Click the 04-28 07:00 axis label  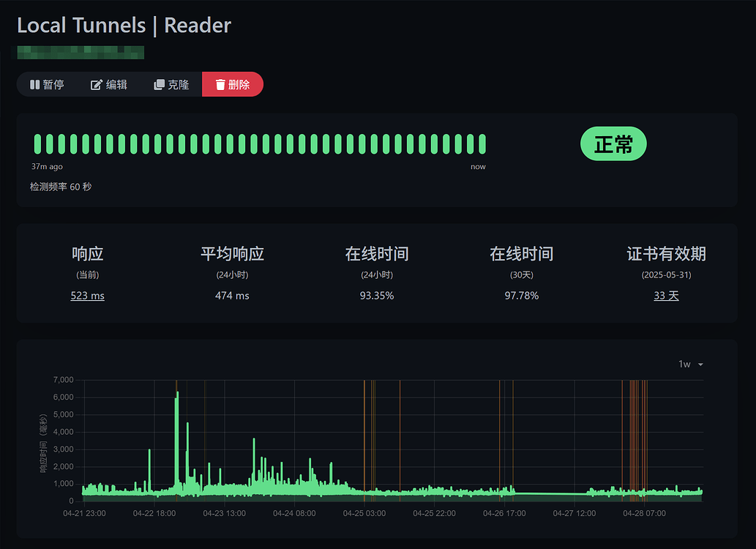[x=644, y=513]
